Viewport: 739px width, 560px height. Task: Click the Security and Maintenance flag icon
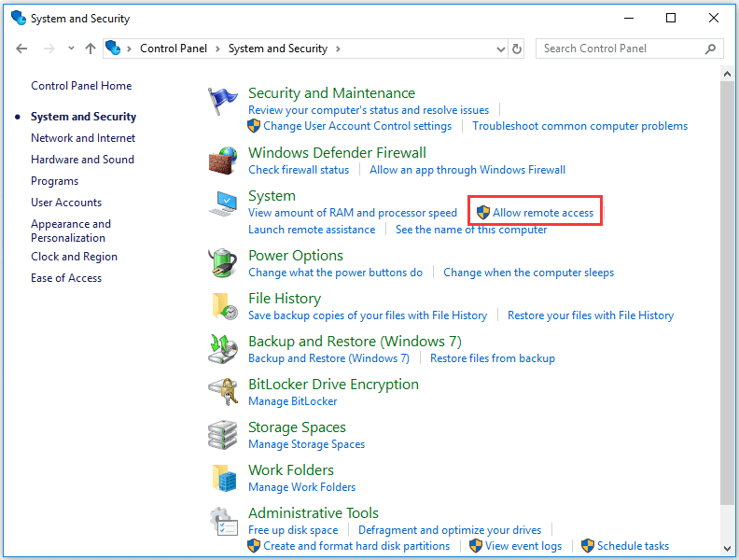tap(223, 101)
